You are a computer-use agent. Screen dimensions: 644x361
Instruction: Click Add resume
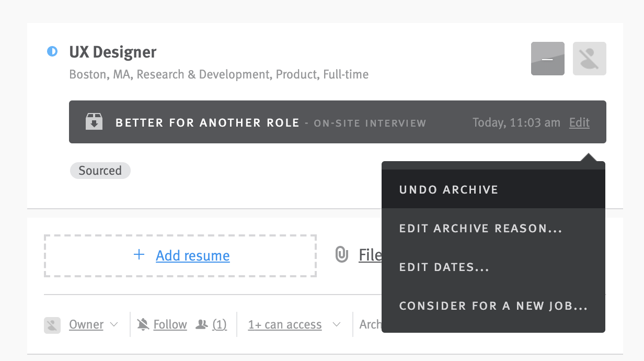tap(192, 255)
